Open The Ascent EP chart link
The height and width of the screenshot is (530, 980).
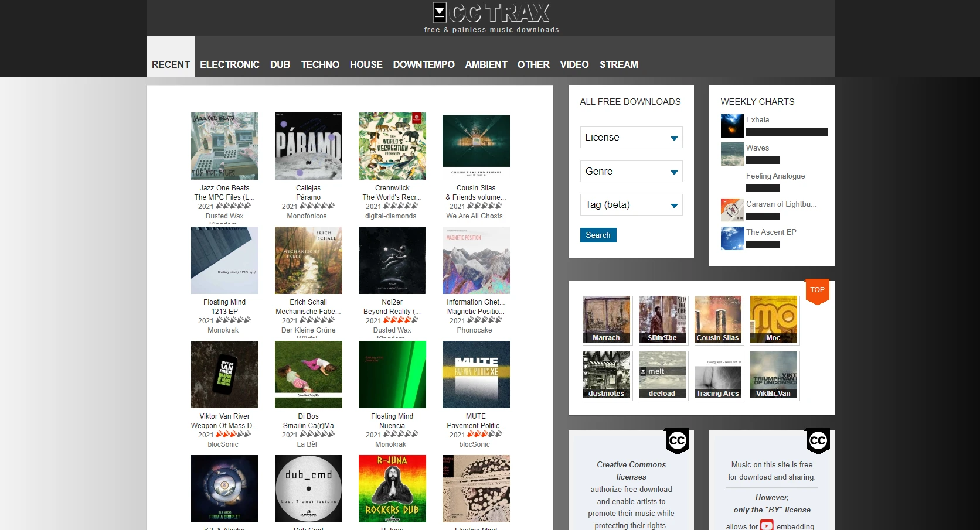771,232
